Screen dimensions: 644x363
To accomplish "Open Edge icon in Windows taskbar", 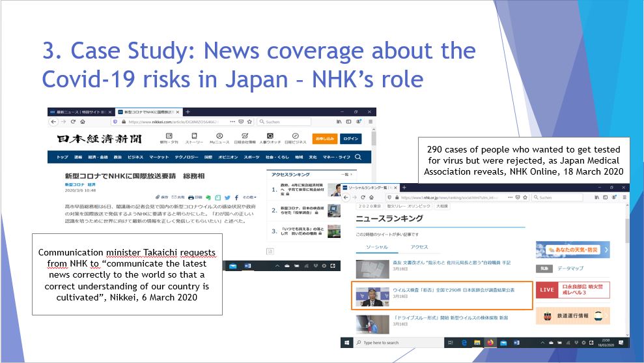I will tap(464, 342).
